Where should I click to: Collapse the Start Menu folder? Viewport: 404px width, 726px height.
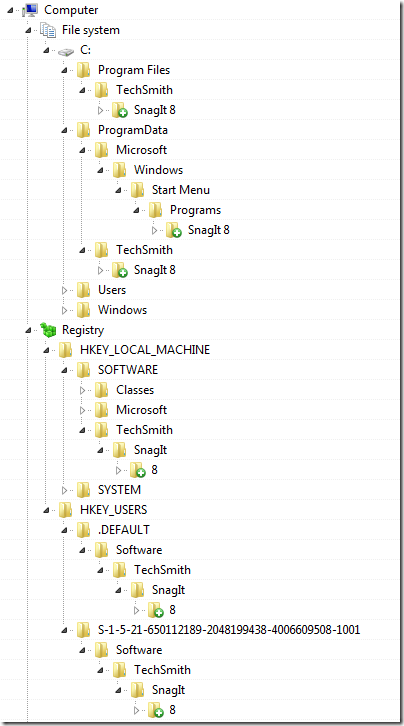click(x=118, y=190)
